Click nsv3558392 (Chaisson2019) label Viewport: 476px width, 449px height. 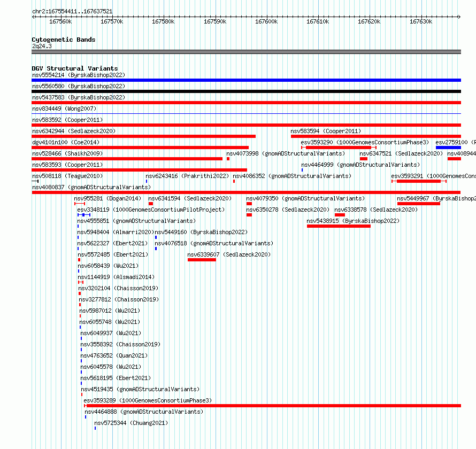coord(120,344)
